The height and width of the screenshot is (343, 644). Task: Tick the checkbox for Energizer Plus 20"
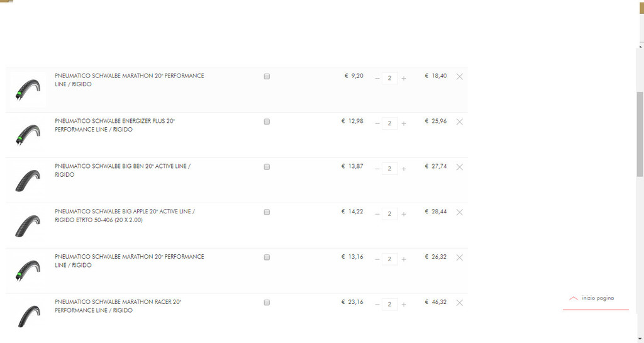(267, 121)
